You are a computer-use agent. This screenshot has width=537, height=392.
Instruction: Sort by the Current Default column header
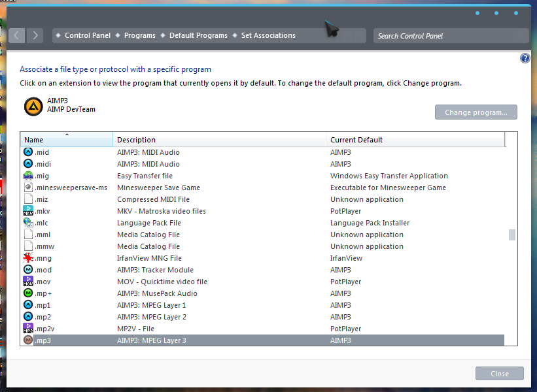click(415, 140)
